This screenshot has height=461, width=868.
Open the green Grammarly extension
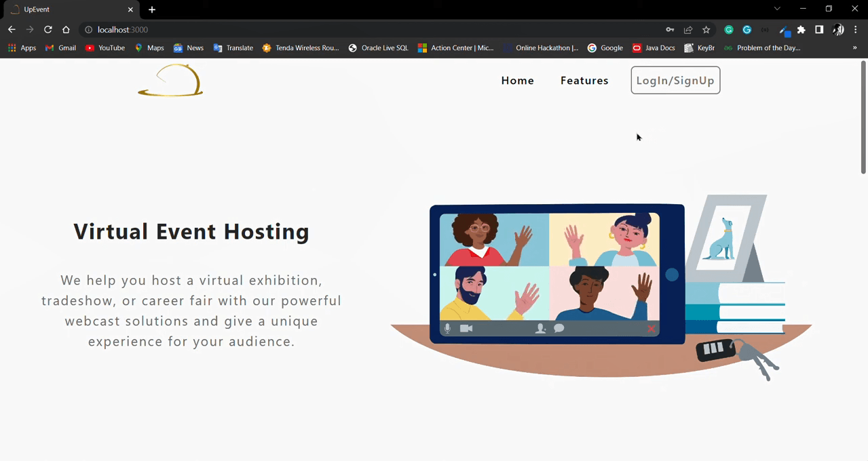click(729, 30)
